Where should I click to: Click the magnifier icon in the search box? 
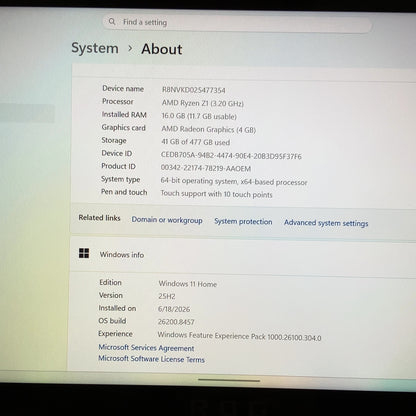click(x=112, y=22)
